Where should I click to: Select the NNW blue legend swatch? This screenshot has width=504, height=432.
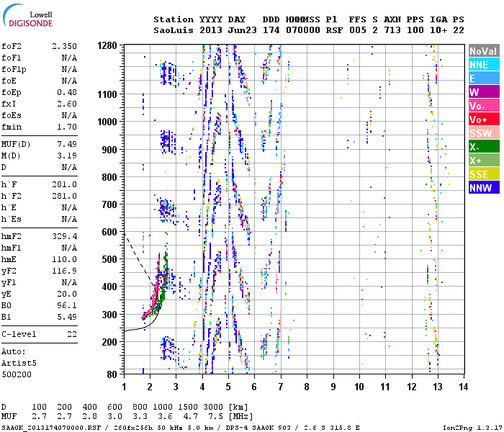click(484, 188)
